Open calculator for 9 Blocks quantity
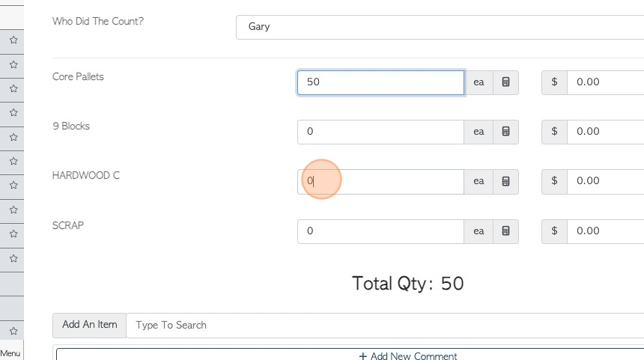This screenshot has width=644, height=360. (505, 132)
